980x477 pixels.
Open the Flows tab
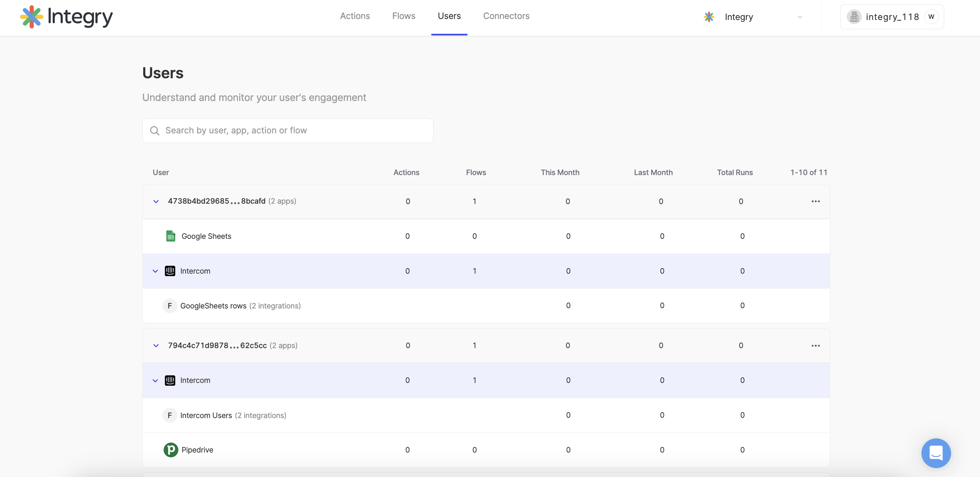[x=404, y=16]
